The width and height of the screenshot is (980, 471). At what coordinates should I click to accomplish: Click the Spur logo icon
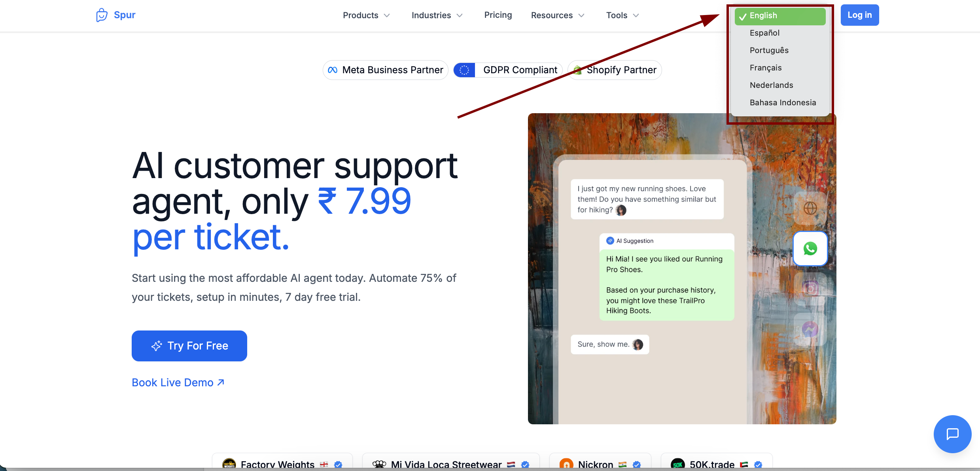102,15
